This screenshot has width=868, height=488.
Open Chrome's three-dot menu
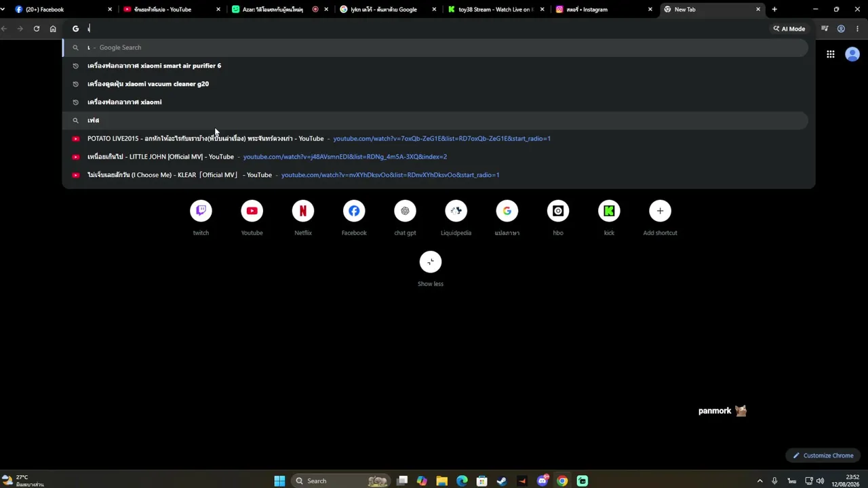pyautogui.click(x=857, y=28)
